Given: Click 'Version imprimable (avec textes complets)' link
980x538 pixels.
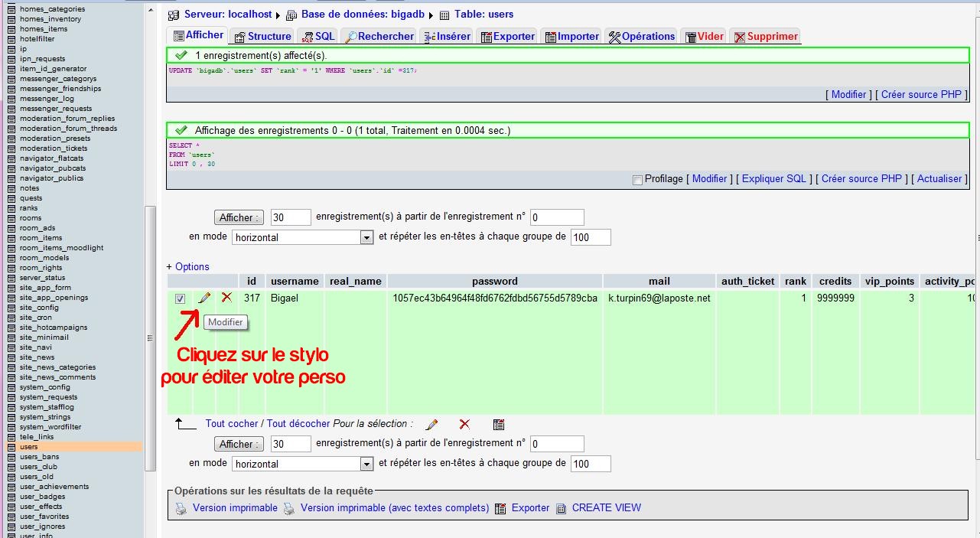Looking at the screenshot, I should 395,507.
